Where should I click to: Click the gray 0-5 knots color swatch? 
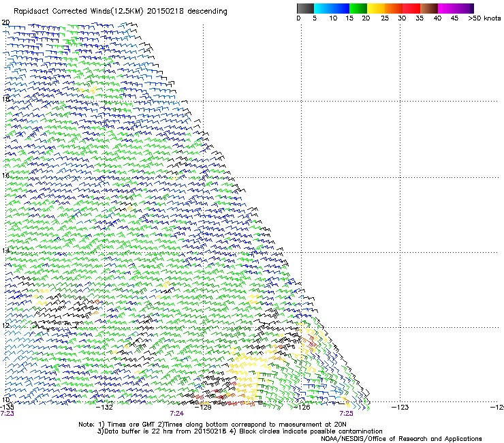305,8
